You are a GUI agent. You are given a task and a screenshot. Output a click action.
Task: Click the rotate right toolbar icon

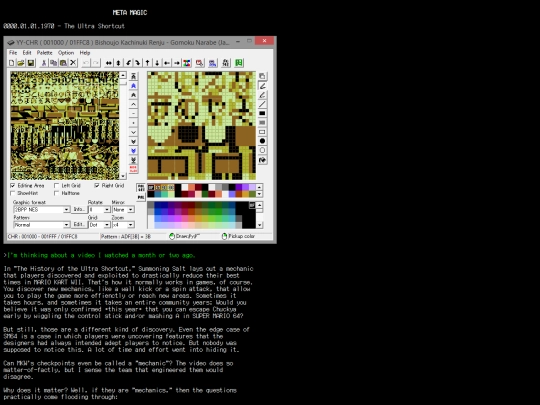click(x=138, y=63)
